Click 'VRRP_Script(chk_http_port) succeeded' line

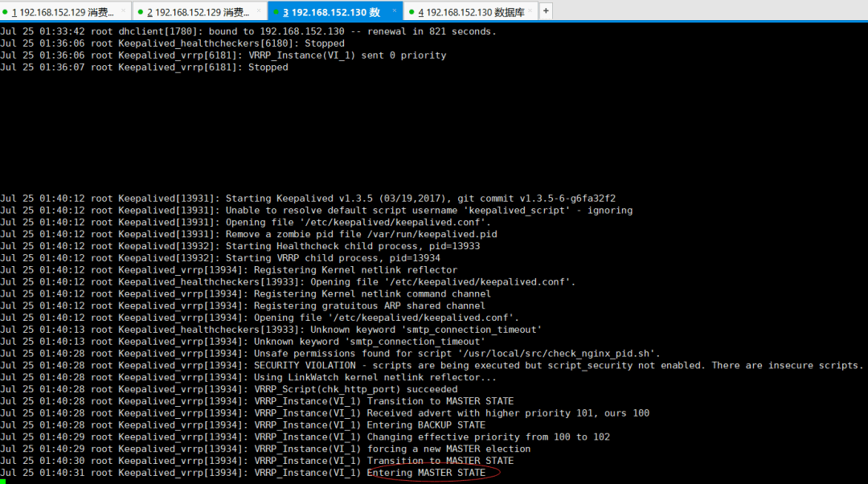point(228,389)
